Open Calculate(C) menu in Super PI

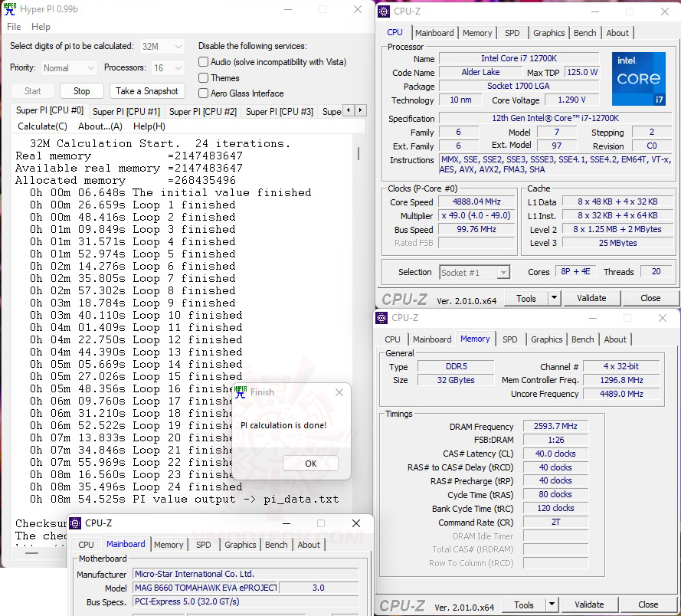point(43,126)
